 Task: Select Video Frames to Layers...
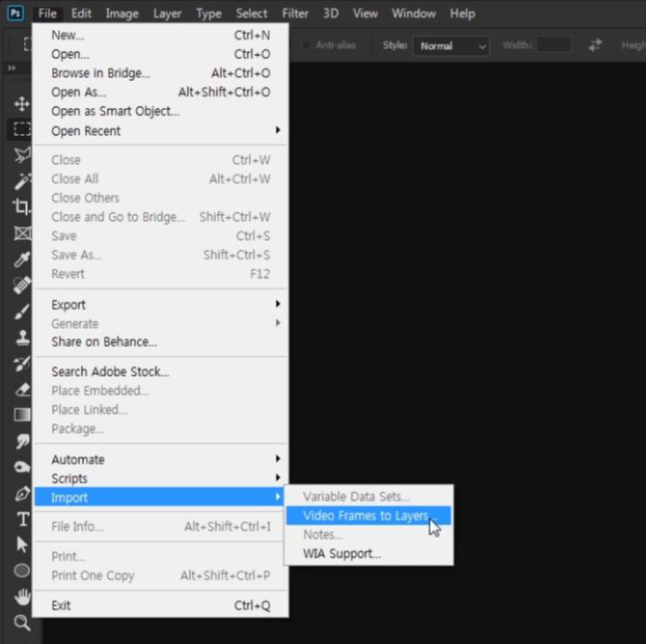point(368,516)
